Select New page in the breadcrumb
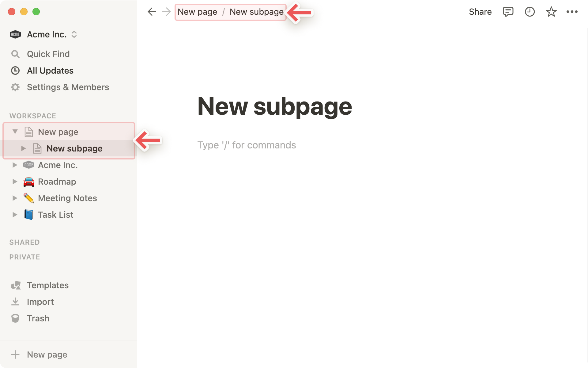 coord(197,12)
